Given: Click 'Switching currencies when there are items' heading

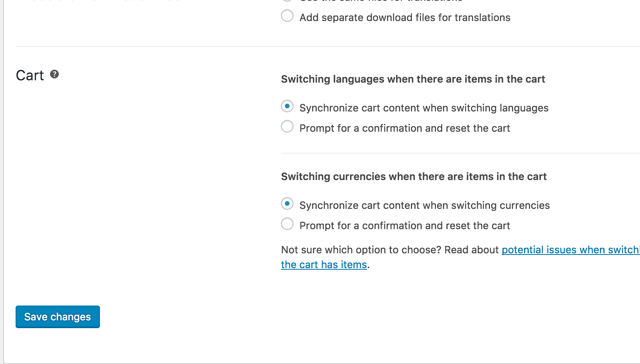Looking at the screenshot, I should tap(414, 177).
